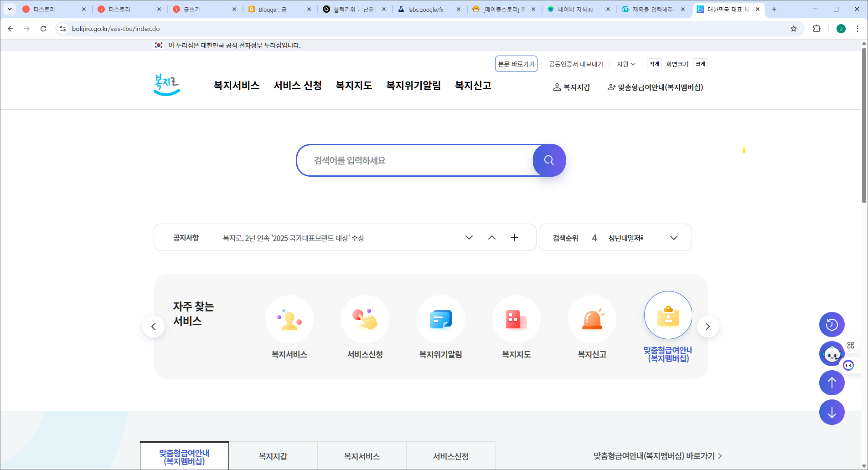The width and height of the screenshot is (868, 470).
Task: Open the 검색순위 keyword dropdown
Action: (x=673, y=237)
